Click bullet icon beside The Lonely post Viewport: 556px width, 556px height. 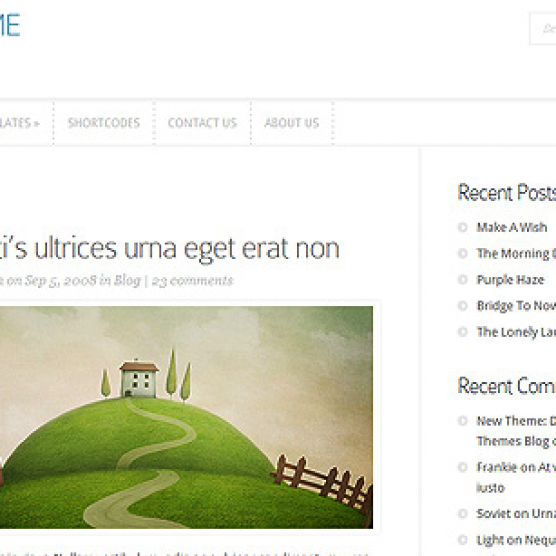(463, 332)
